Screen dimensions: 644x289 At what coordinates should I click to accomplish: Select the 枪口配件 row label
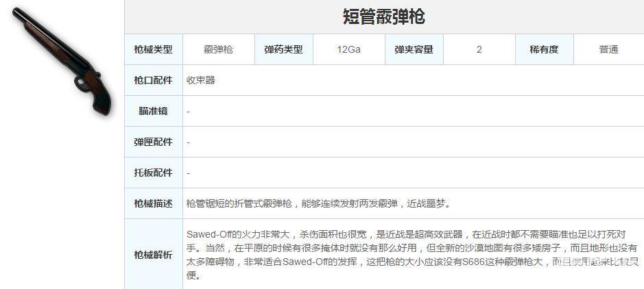pos(153,80)
